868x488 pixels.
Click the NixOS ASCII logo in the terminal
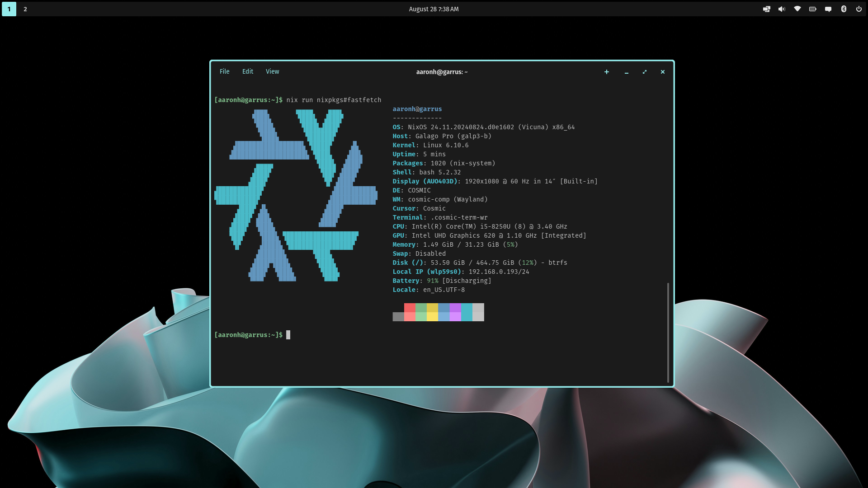296,195
